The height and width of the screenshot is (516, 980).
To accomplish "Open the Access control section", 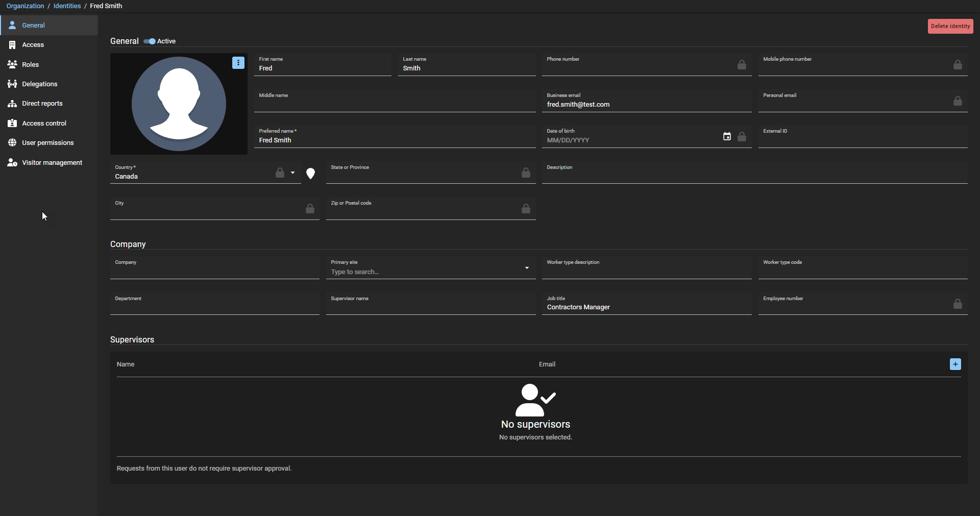I will (x=49, y=123).
